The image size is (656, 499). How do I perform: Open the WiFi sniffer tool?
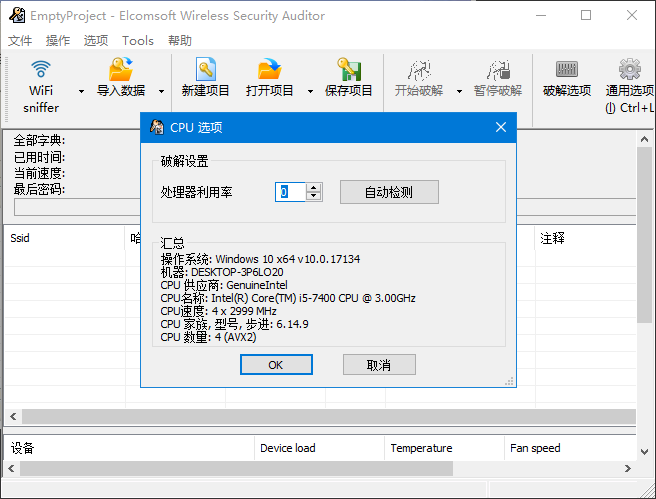[x=41, y=86]
